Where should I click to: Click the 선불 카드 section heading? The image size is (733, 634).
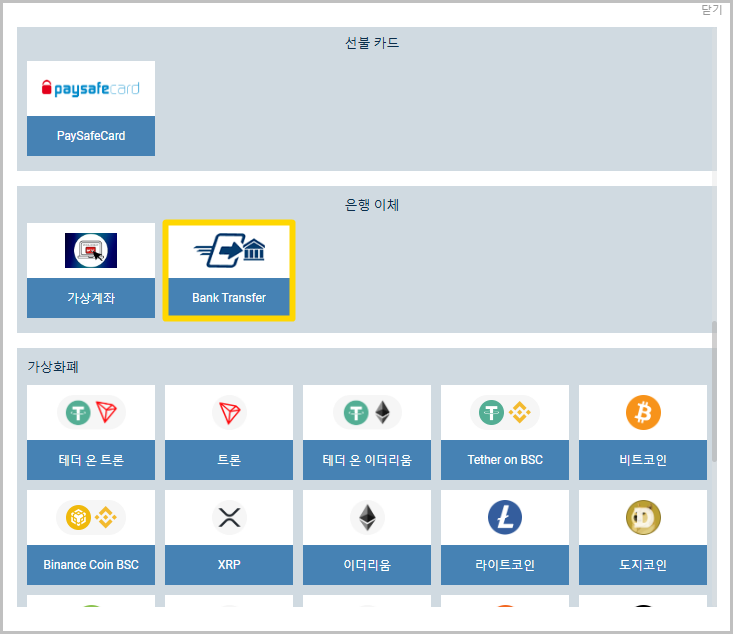pos(372,43)
